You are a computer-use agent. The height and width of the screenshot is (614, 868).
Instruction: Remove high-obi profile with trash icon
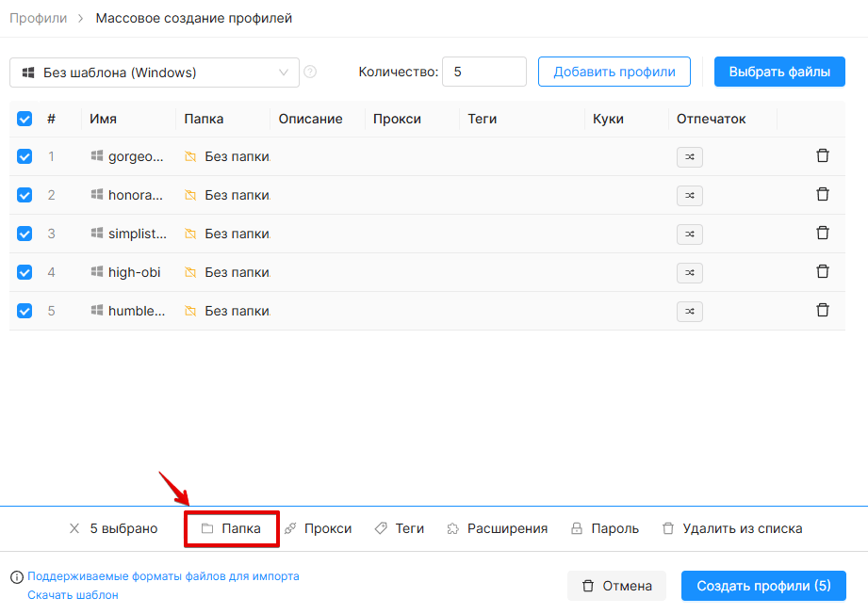(x=823, y=271)
